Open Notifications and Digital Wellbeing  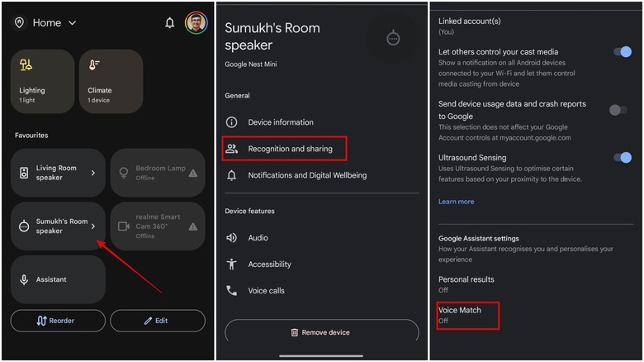307,175
